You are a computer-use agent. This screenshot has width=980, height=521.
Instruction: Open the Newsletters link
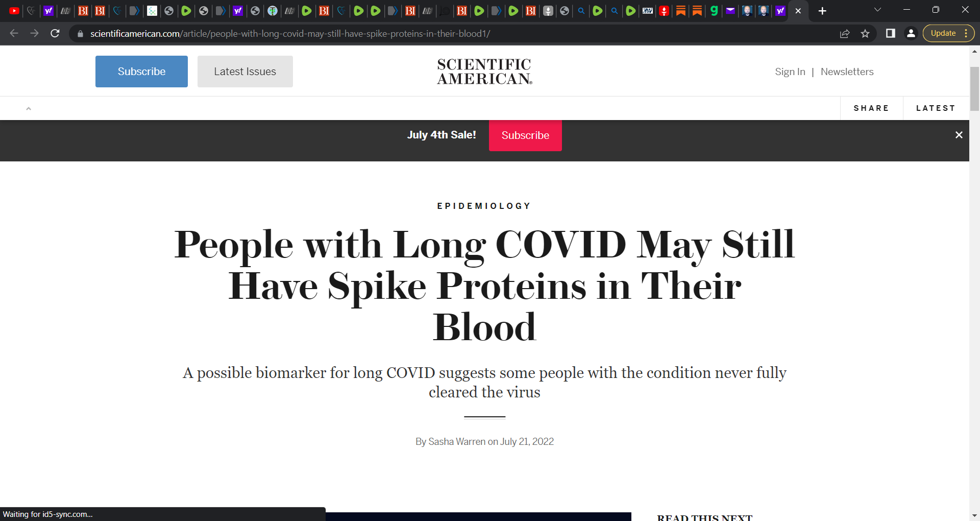pos(847,72)
